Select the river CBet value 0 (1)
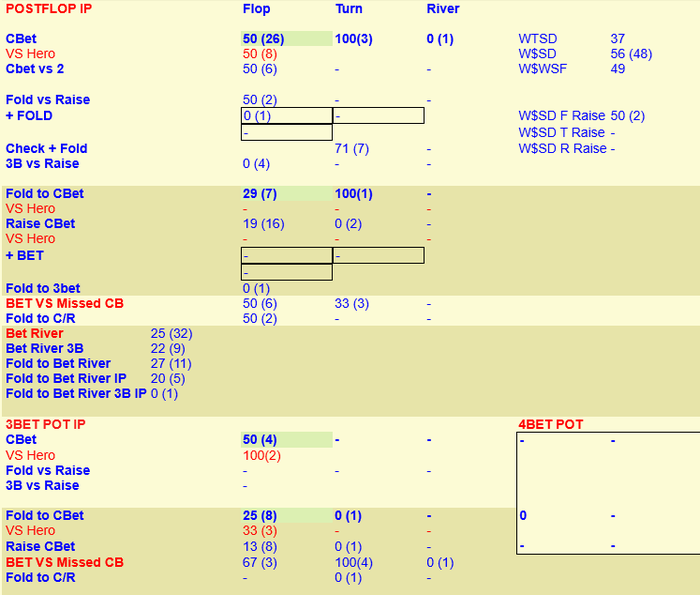700x595 pixels. 440,39
